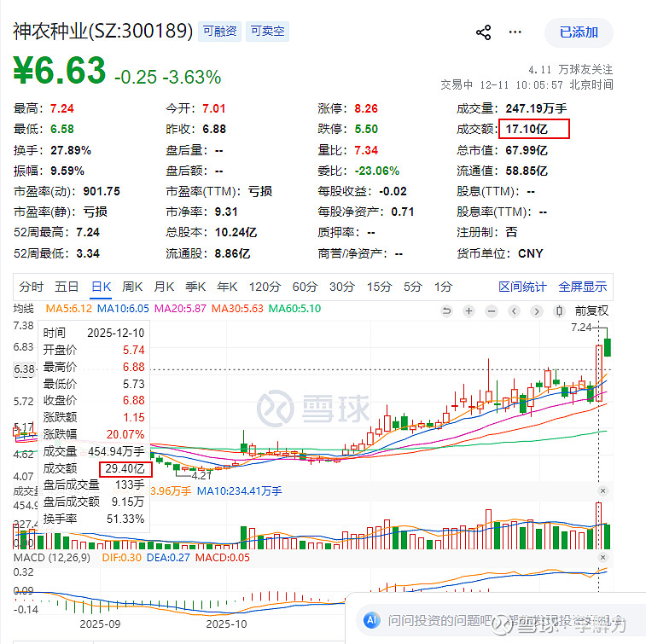The height and width of the screenshot is (644, 646).
Task: Open 区间统计 range statistics
Action: click(522, 287)
